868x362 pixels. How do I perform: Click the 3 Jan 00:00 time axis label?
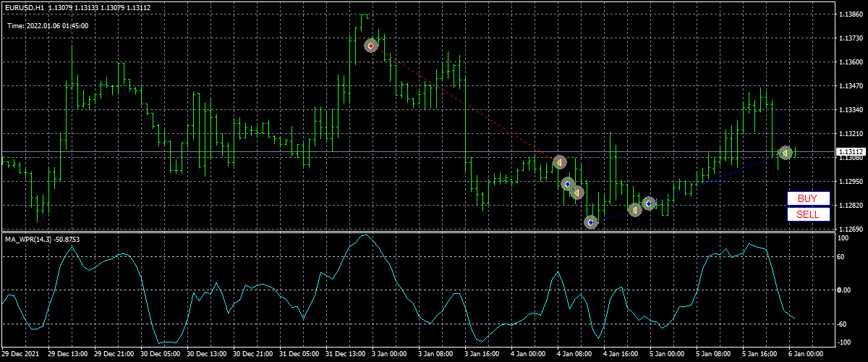pyautogui.click(x=390, y=354)
